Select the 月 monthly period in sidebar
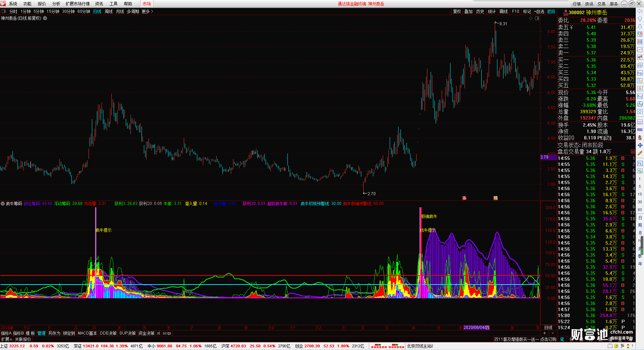Viewport: 644px width, 350px height. [640, 233]
